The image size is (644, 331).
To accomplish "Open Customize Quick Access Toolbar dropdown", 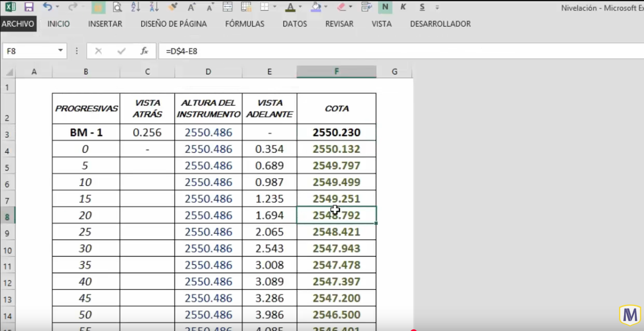I will tap(437, 7).
